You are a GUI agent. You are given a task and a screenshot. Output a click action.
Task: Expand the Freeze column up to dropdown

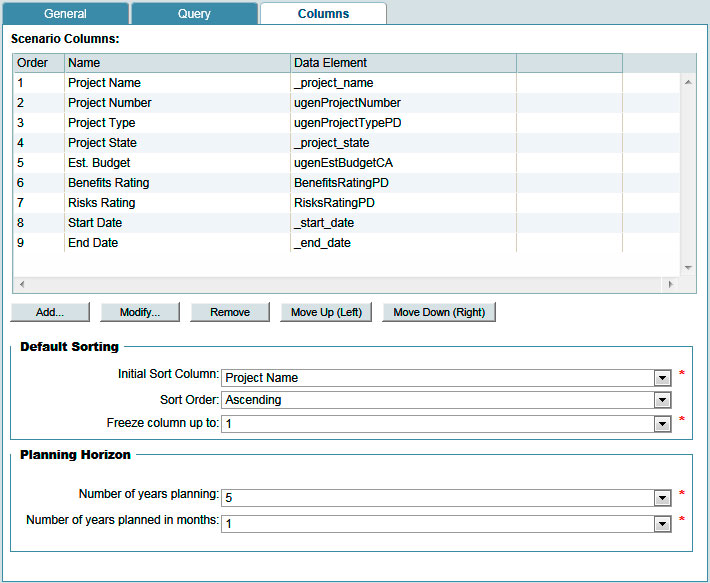[662, 424]
